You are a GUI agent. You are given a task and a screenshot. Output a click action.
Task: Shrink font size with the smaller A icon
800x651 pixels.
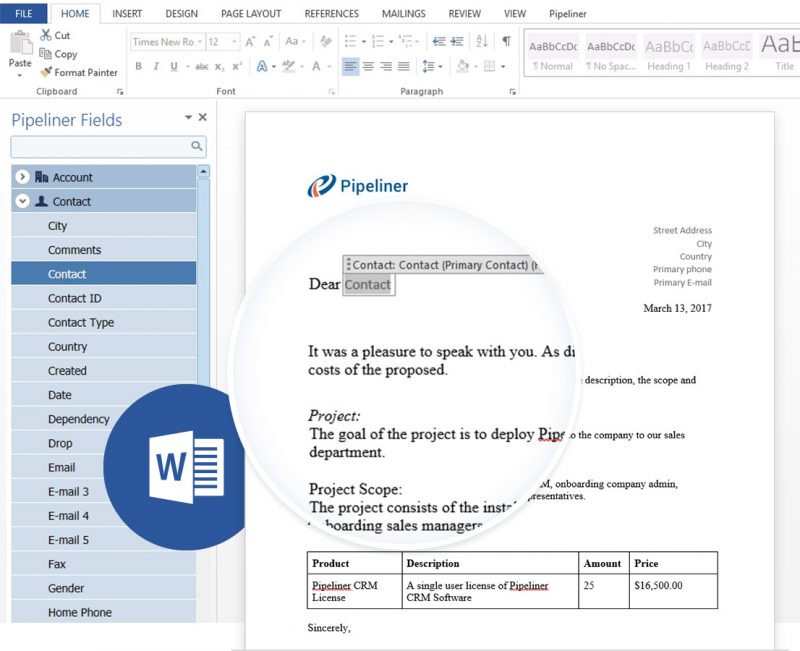268,42
